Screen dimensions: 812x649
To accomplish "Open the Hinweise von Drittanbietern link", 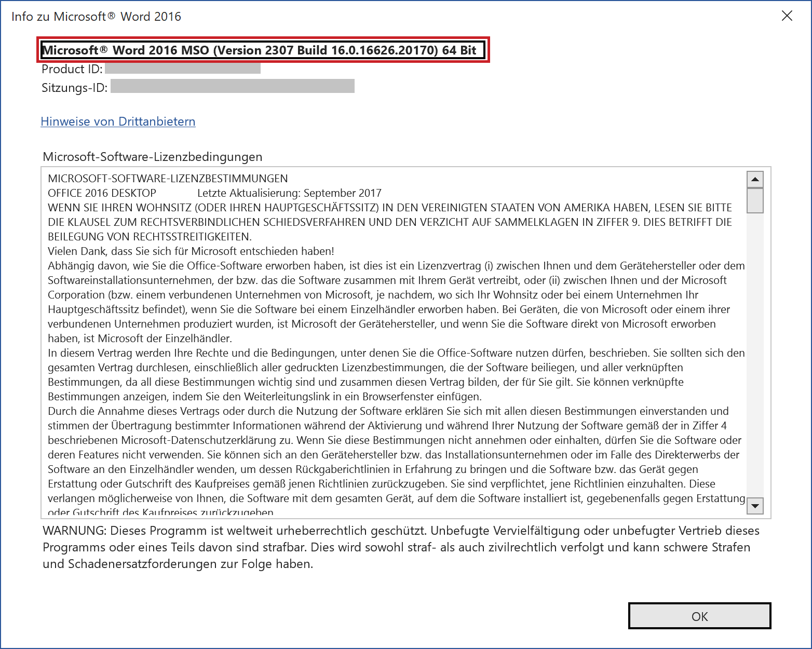I will (118, 121).
